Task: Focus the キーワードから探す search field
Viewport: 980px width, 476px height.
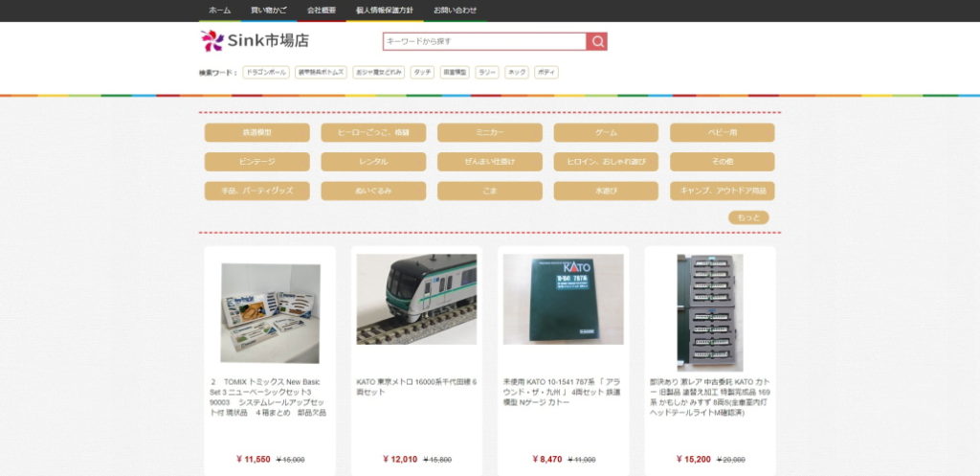Action: pyautogui.click(x=484, y=41)
